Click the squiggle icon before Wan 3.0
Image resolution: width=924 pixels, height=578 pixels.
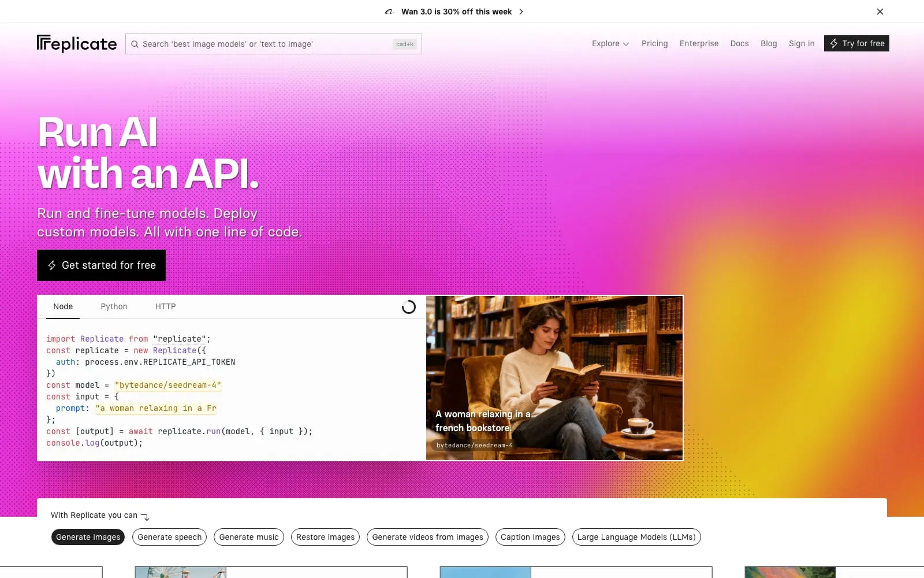tap(389, 12)
